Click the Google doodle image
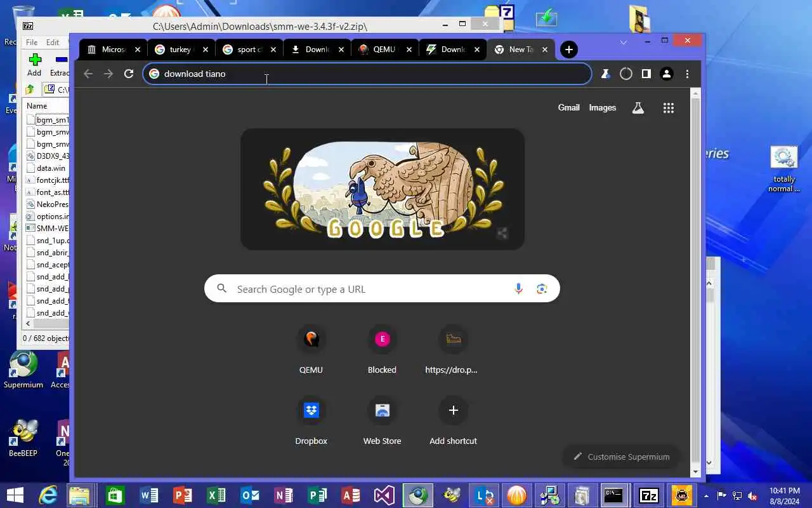This screenshot has width=812, height=508. pos(383,189)
